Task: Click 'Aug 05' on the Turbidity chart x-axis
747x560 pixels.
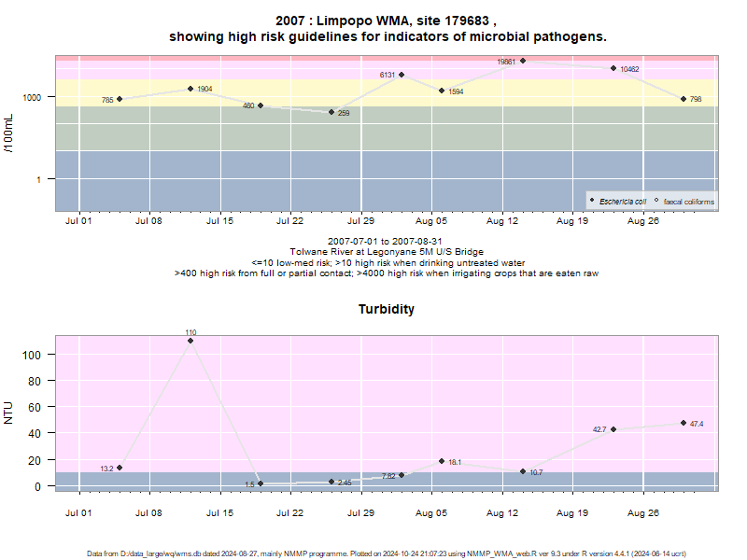Action: pos(431,513)
